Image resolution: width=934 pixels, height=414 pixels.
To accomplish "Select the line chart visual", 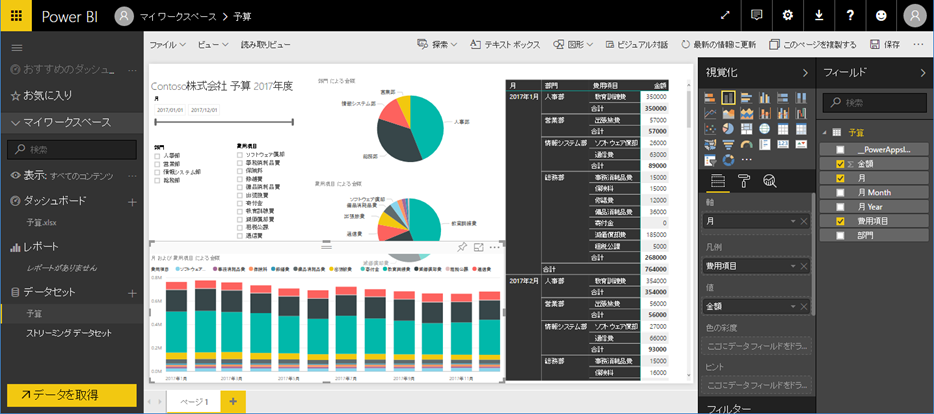I will coord(709,113).
